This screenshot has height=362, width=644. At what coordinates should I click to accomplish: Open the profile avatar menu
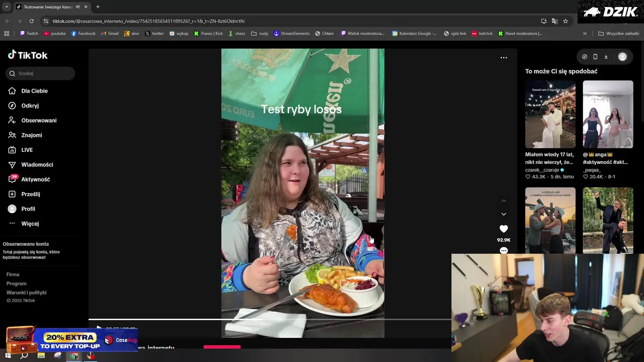[x=622, y=57]
